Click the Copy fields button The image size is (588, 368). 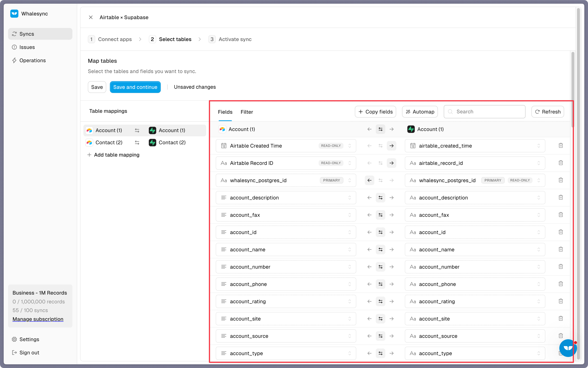pos(375,112)
